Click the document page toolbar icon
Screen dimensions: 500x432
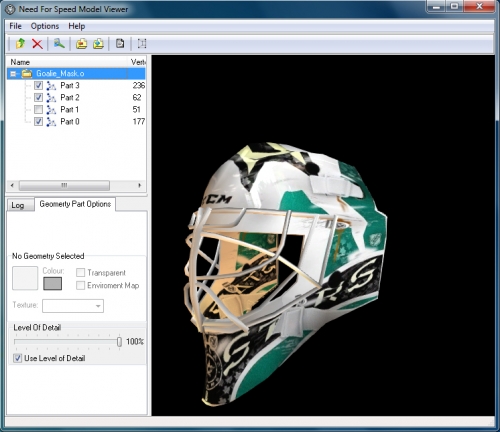point(120,44)
